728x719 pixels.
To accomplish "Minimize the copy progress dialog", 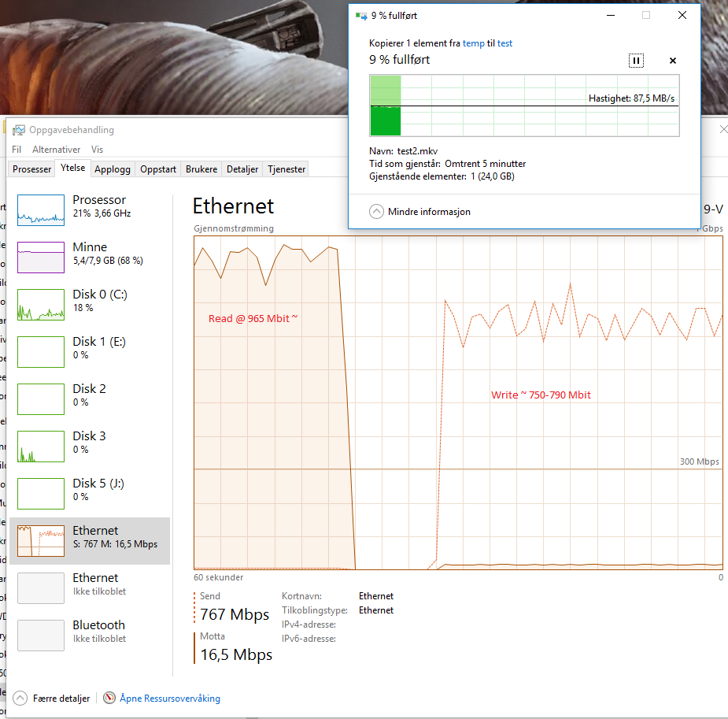I will (x=611, y=15).
